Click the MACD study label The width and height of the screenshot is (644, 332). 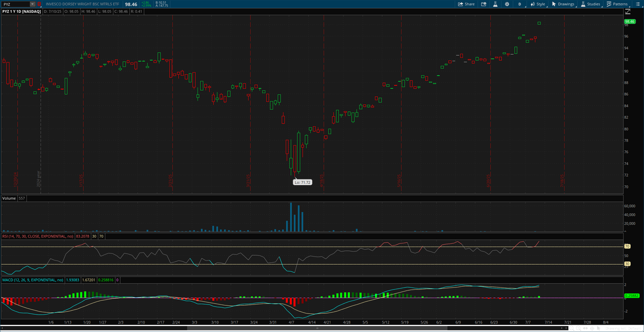point(33,280)
